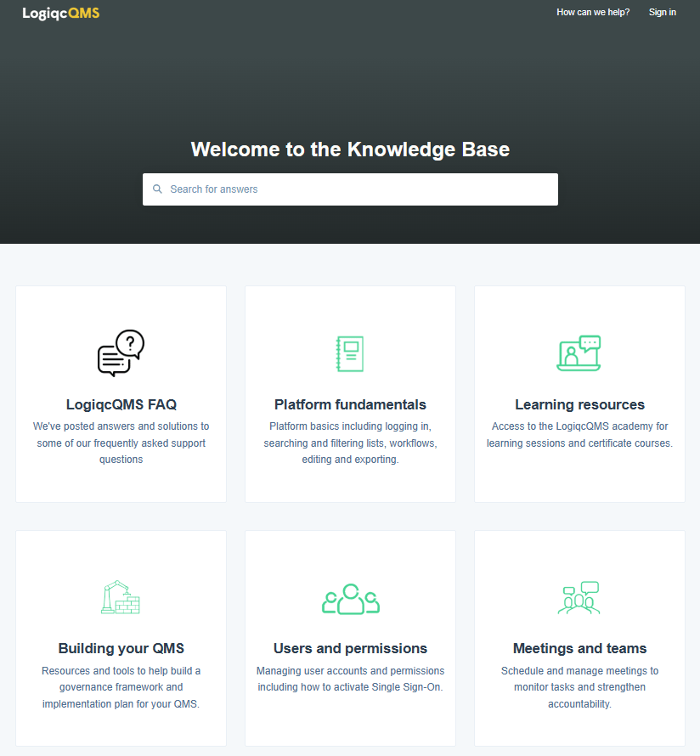Click 'Managing user accounts and permissions' description
700x756 pixels.
350,679
